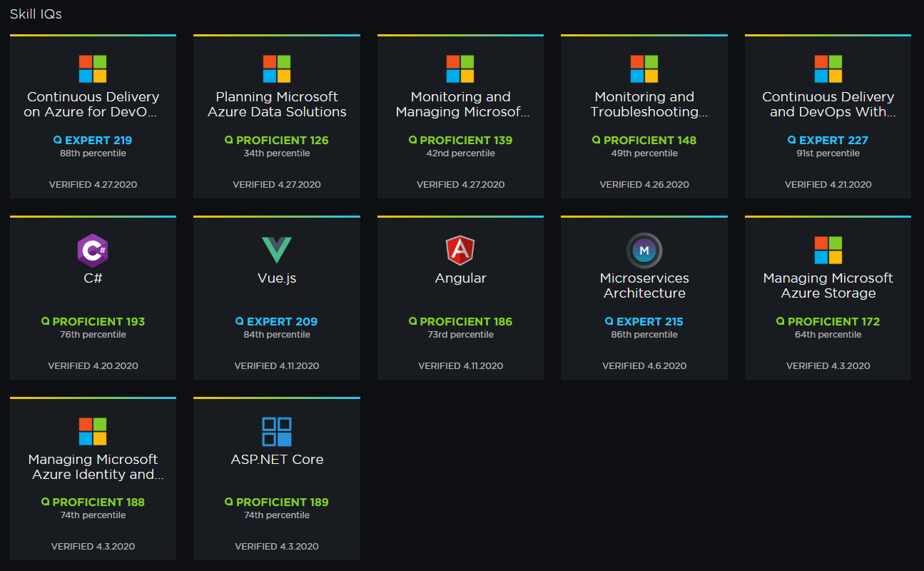Click the Vue.js skill name
The image size is (924, 571).
coord(277,278)
